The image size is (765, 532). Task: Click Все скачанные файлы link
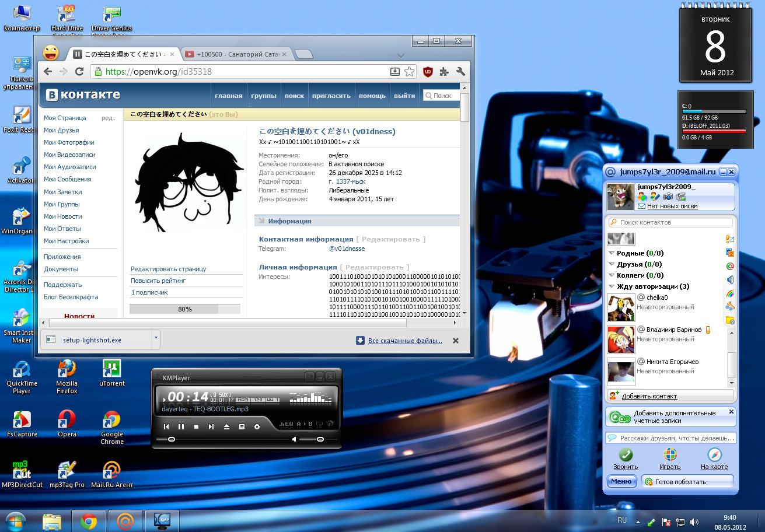point(405,341)
